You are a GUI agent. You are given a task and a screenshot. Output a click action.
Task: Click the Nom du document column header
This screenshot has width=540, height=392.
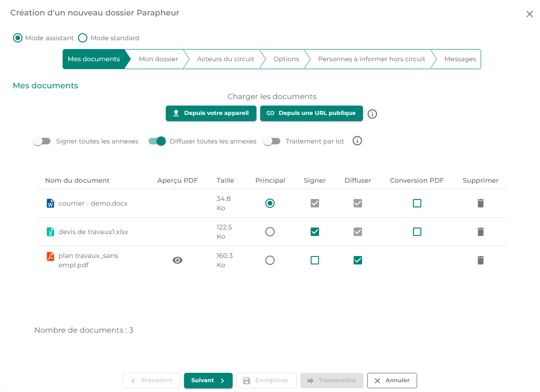click(77, 180)
